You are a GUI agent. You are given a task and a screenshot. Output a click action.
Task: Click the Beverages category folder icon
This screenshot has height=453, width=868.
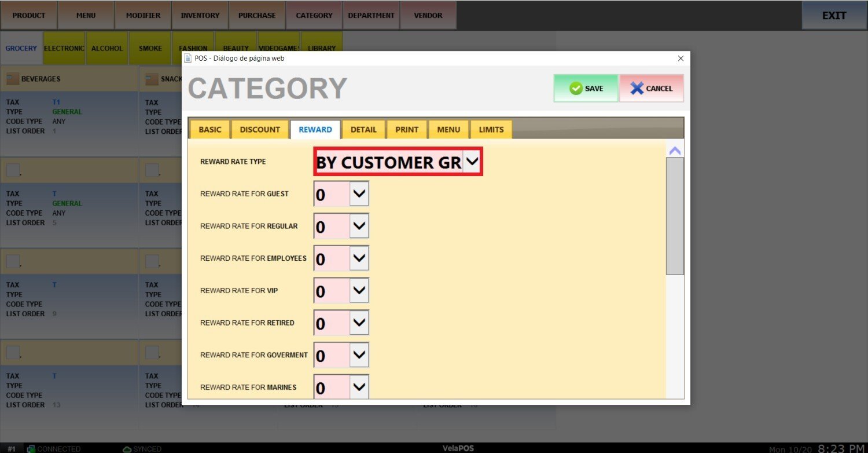(x=13, y=79)
